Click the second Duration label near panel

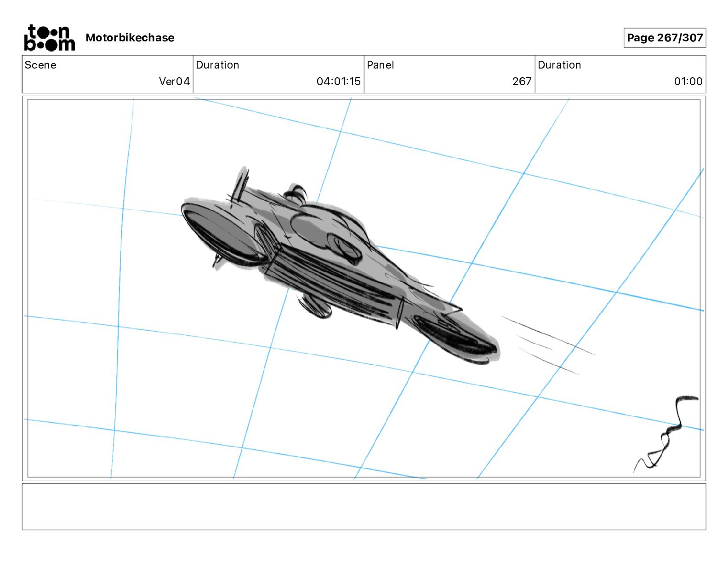pos(559,65)
